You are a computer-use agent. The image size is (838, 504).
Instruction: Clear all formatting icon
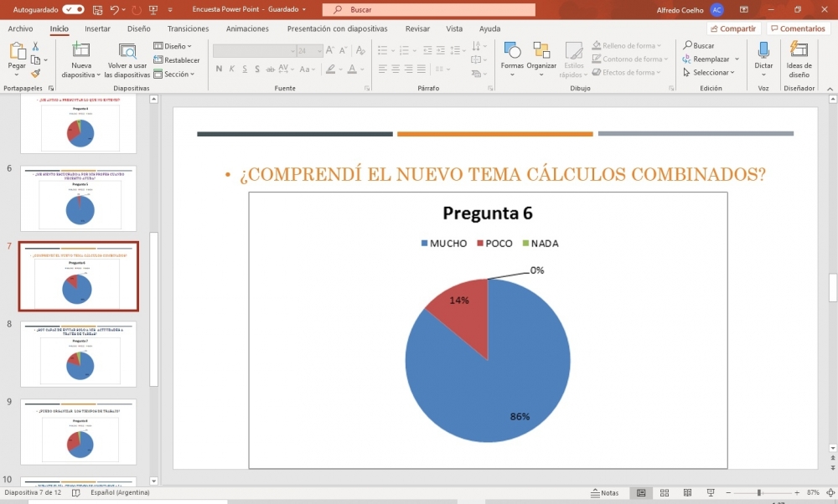(360, 50)
